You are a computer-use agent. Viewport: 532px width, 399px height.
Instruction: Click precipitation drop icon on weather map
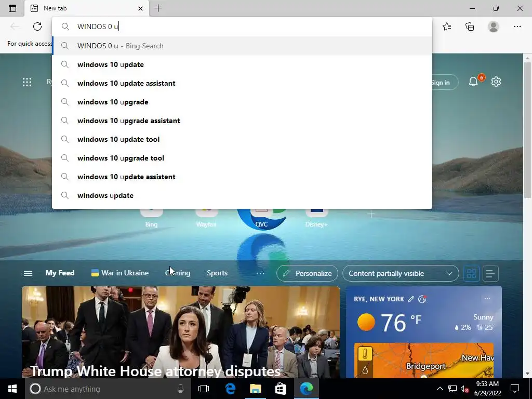click(x=365, y=370)
